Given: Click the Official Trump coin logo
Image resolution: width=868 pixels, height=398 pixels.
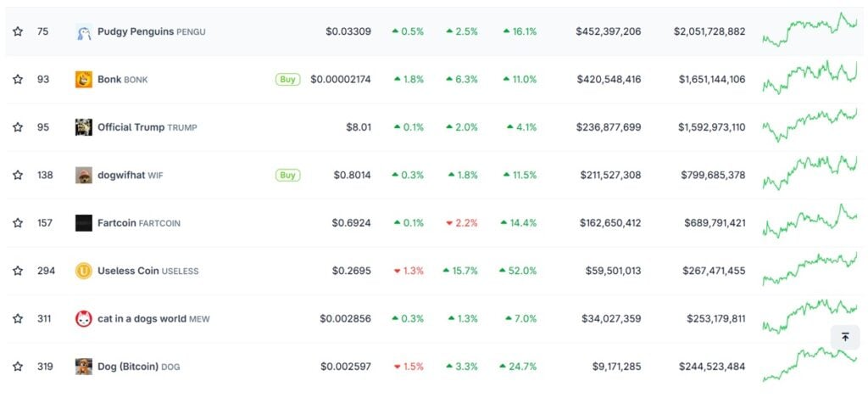Looking at the screenshot, I should [x=83, y=127].
